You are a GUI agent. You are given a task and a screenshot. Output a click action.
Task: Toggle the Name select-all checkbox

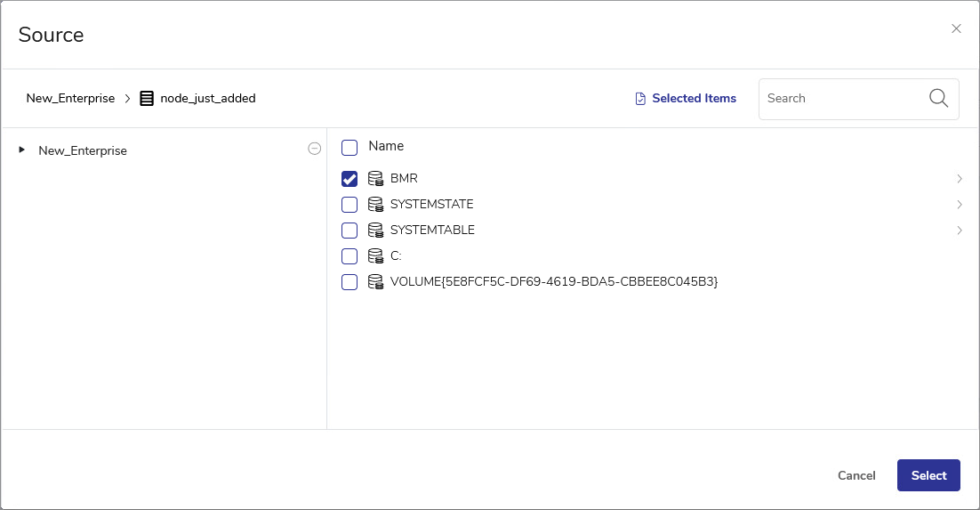coord(349,147)
